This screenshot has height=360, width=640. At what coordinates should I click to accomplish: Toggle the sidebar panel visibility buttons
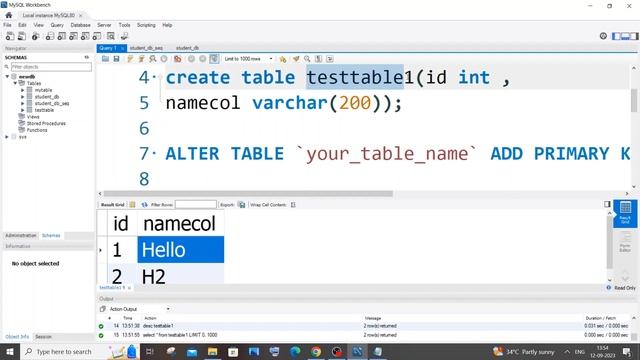pyautogui.click(x=625, y=36)
